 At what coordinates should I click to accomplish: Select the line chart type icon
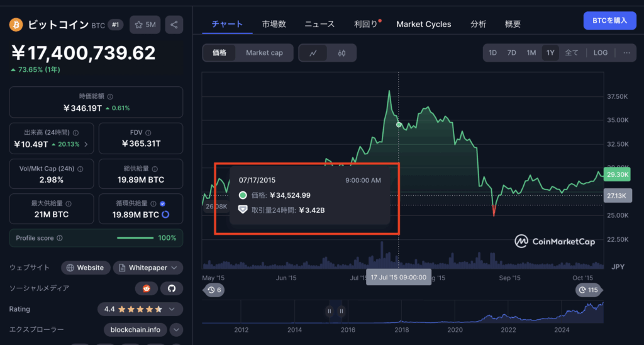(x=313, y=53)
